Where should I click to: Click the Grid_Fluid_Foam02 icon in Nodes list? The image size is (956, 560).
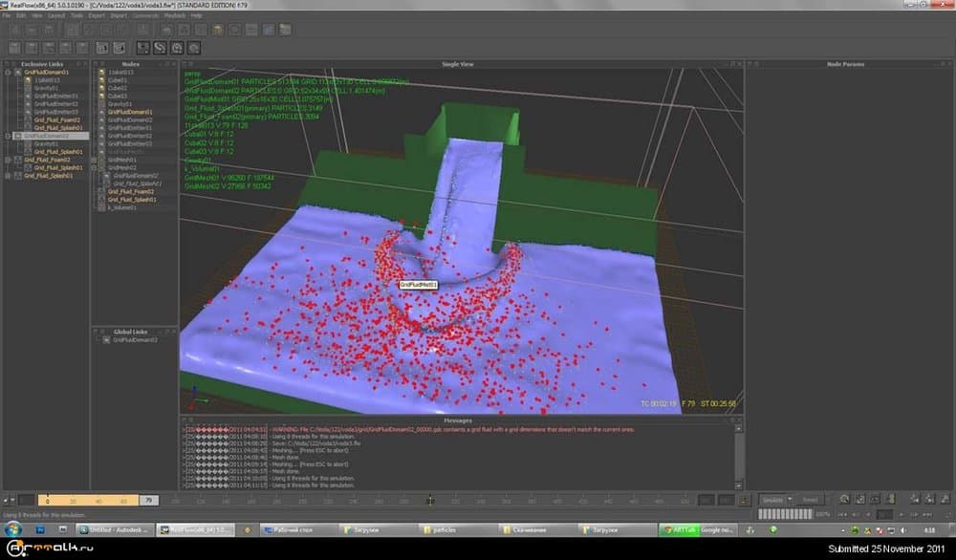point(99,192)
